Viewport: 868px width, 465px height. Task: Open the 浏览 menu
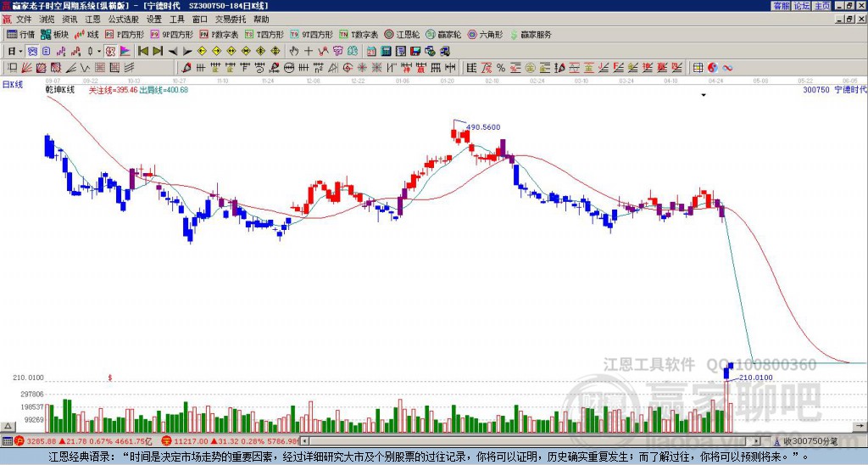(x=47, y=20)
